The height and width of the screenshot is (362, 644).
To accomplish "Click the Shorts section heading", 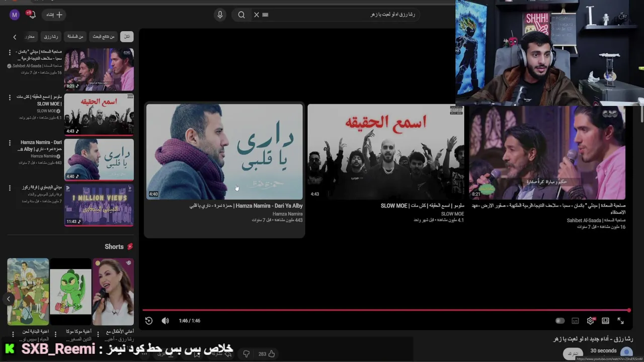I will click(114, 247).
